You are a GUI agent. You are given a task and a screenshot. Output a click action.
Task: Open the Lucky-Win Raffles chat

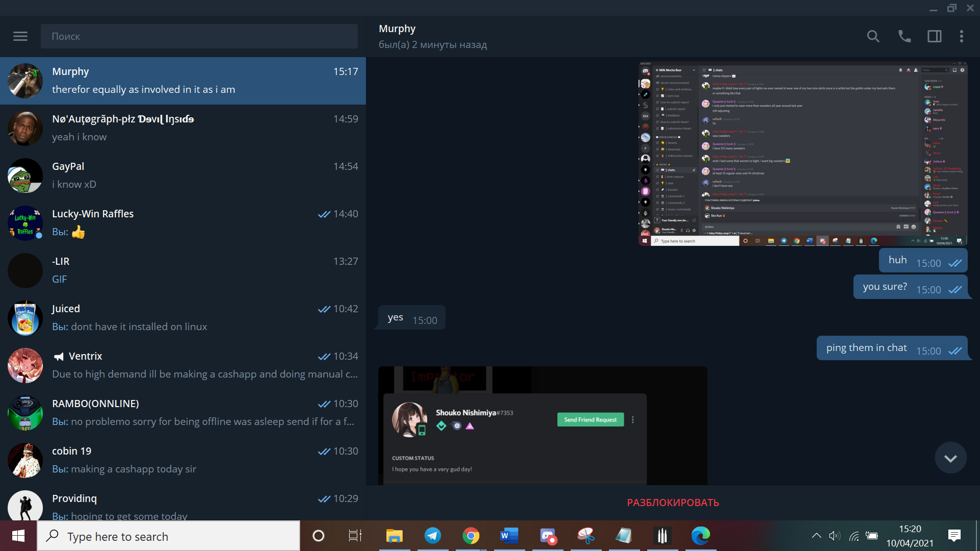tap(183, 223)
